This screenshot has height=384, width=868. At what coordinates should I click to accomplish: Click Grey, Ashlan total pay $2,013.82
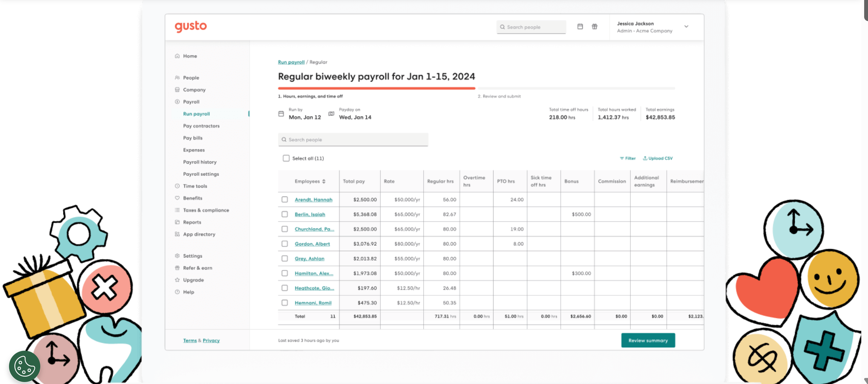(x=360, y=258)
